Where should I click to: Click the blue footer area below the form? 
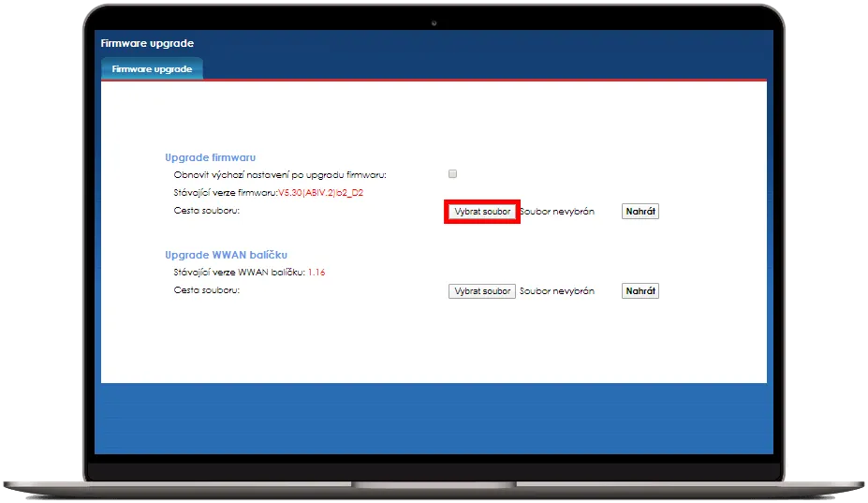[434, 419]
